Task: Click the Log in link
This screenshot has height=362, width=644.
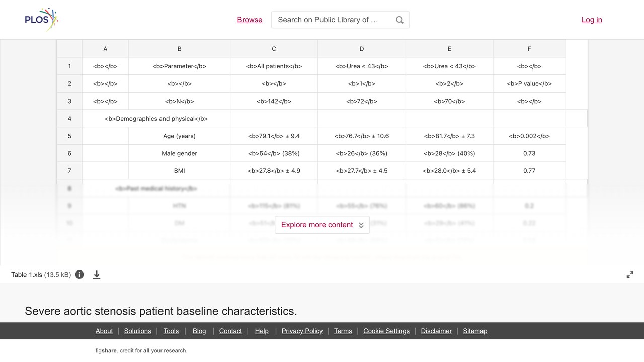Action: click(x=592, y=20)
